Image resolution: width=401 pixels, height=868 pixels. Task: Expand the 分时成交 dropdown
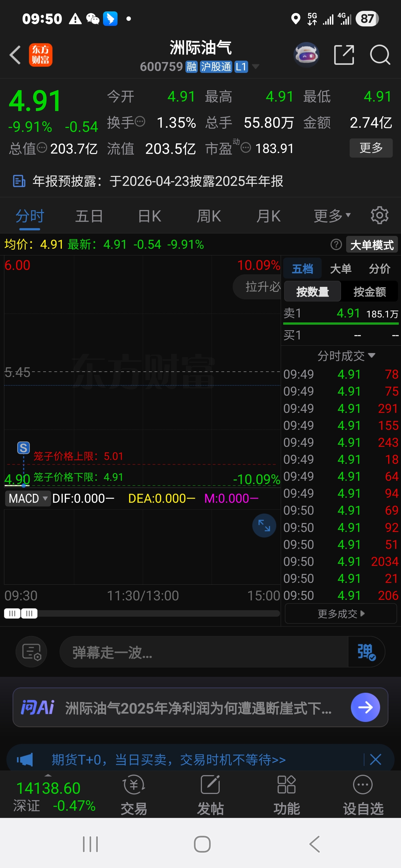pos(346,356)
